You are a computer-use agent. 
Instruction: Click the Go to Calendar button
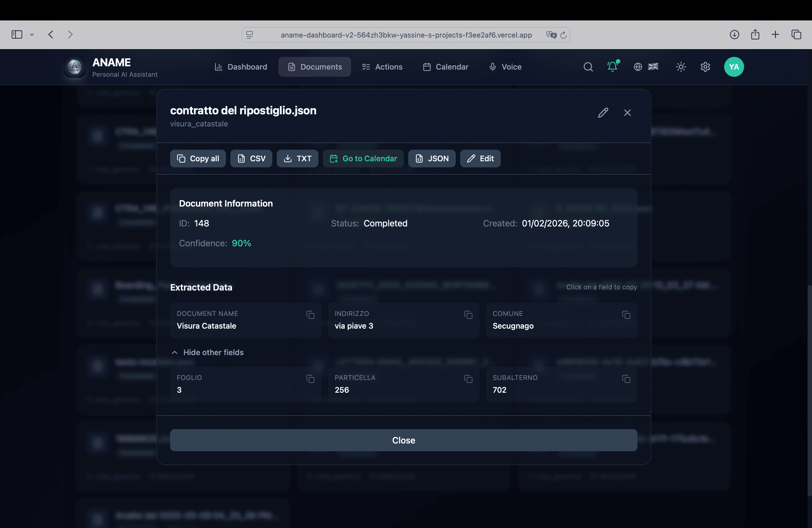pos(363,159)
